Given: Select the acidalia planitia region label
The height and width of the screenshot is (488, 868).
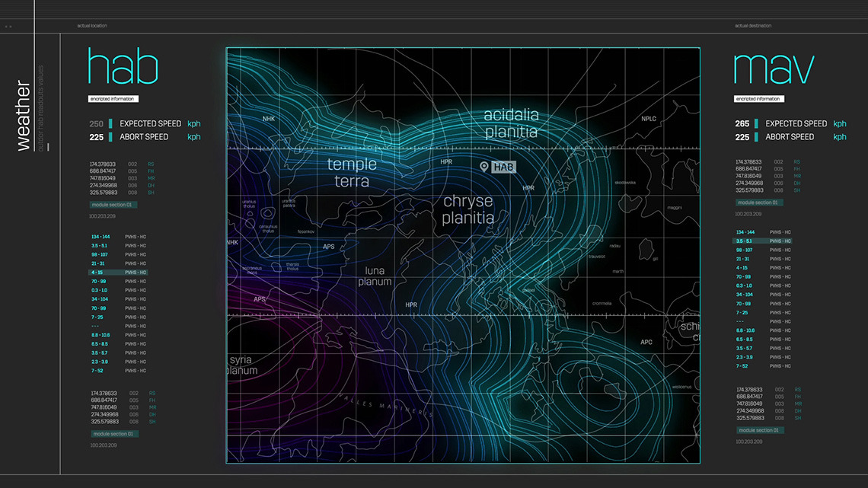Looking at the screenshot, I should point(511,123).
